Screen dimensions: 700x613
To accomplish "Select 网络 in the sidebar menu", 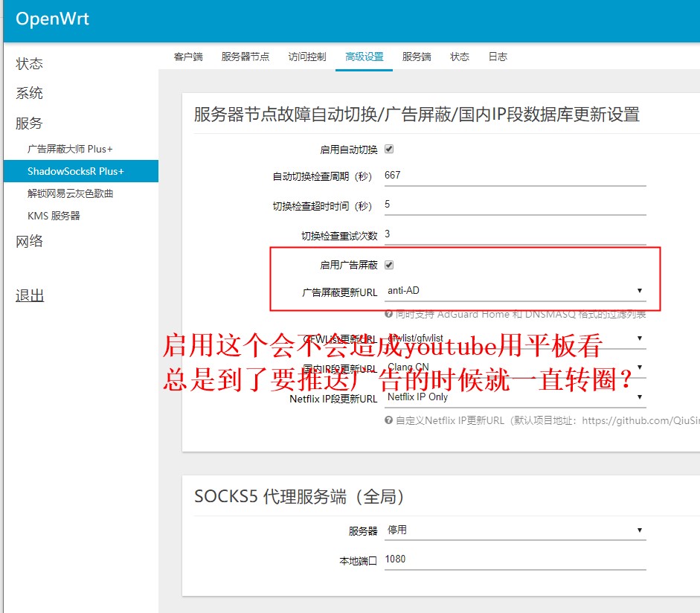I will point(28,240).
